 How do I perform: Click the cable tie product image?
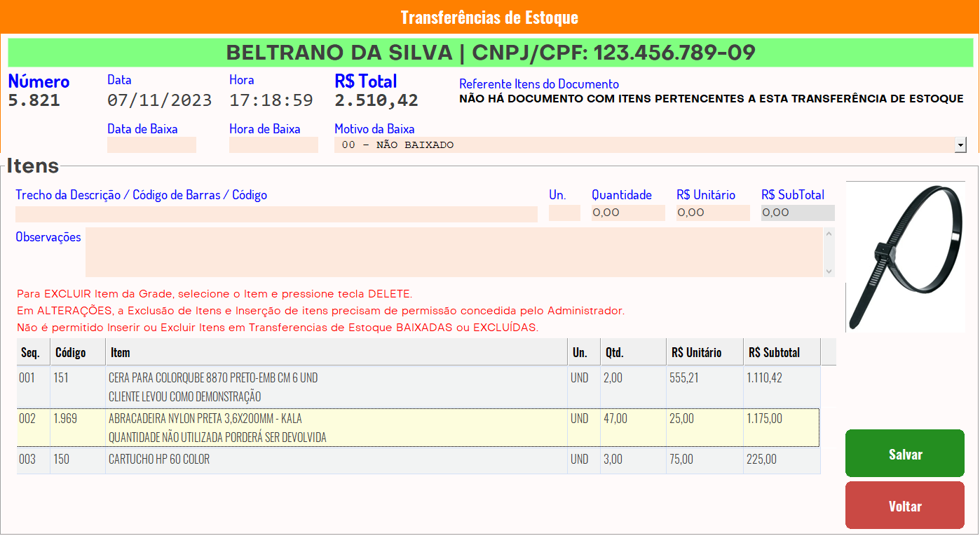coord(905,257)
